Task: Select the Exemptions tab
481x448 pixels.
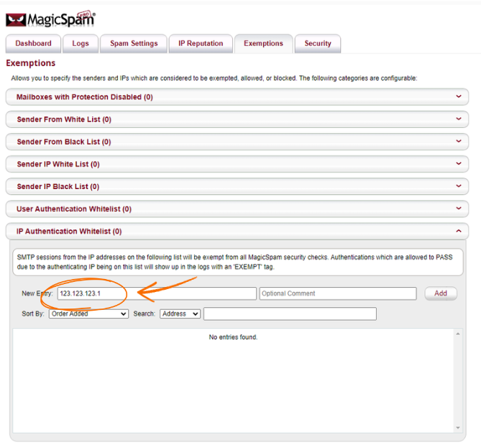Action: click(263, 44)
